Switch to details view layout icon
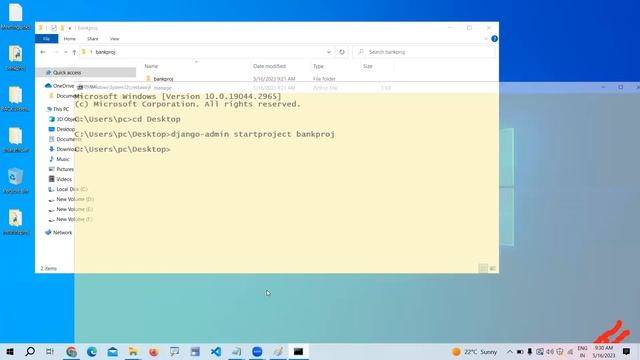 (483, 268)
